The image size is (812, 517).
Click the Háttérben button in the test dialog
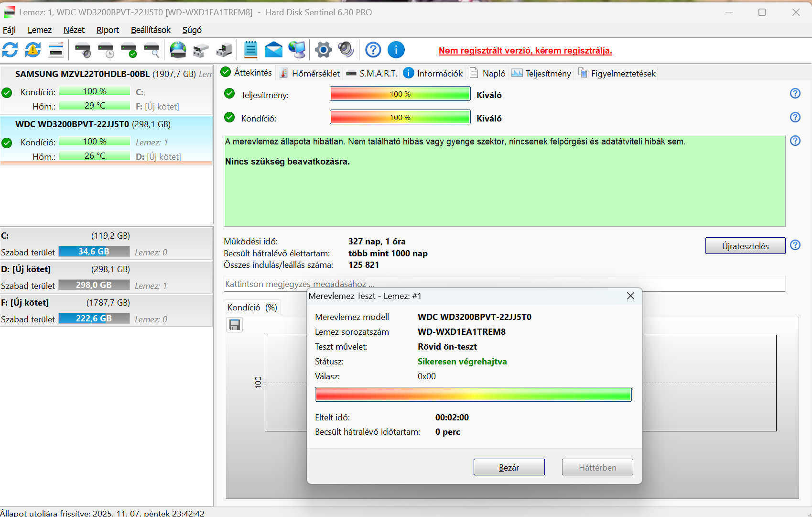(597, 467)
